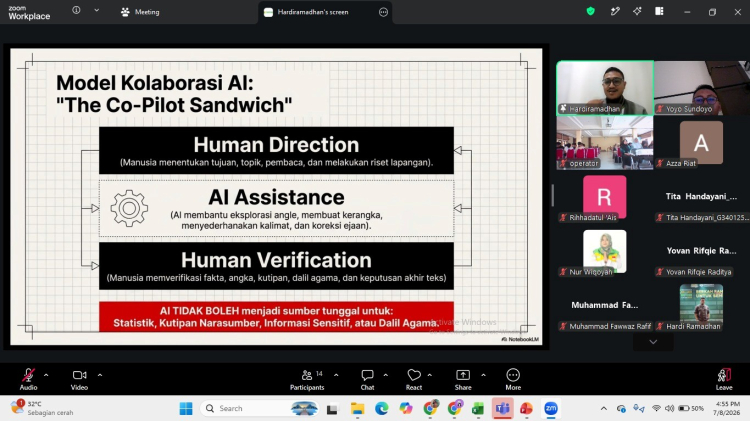
Task: Open the volume tray icon
Action: (x=669, y=409)
